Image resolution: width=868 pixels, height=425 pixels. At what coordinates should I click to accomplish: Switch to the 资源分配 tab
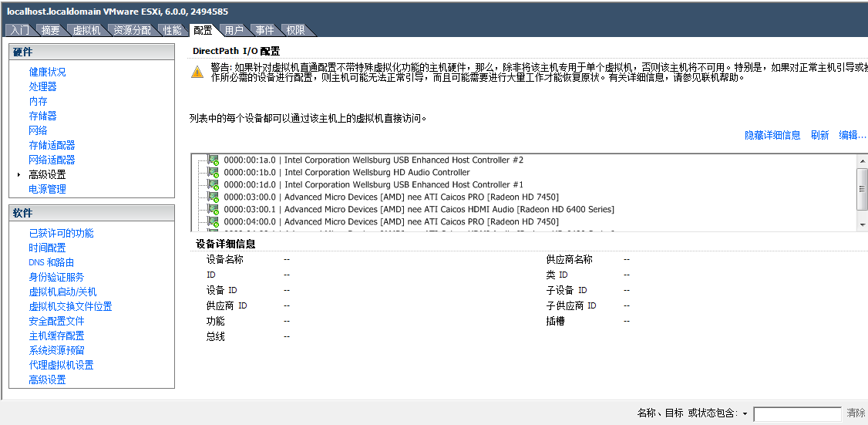click(132, 31)
